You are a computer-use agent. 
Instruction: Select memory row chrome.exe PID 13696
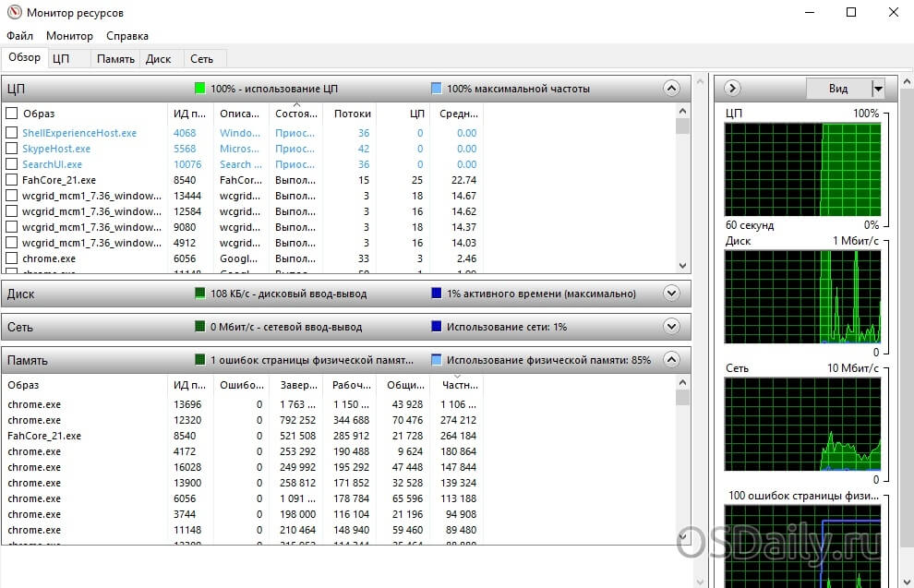pyautogui.click(x=244, y=404)
